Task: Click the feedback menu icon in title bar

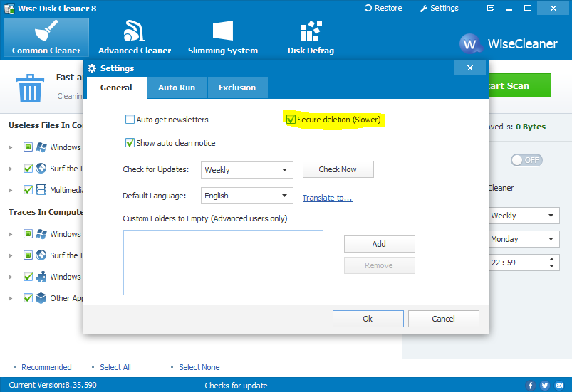Action: click(491, 8)
